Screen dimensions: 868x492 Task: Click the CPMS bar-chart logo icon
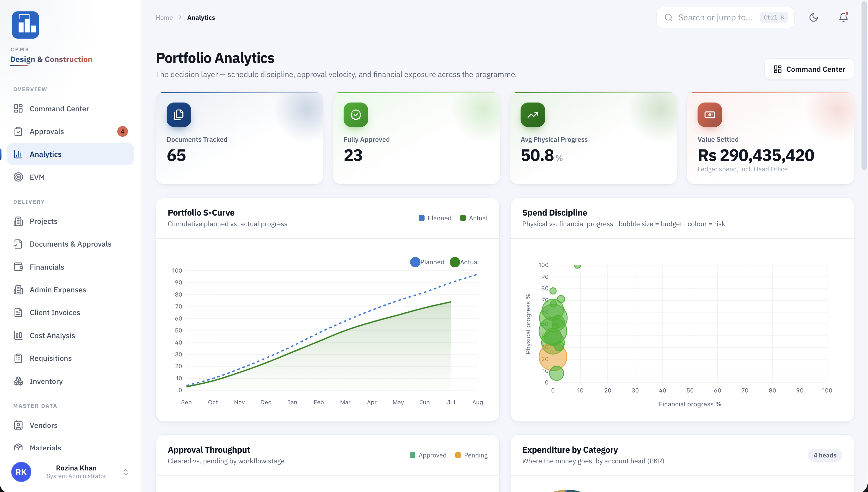point(25,25)
